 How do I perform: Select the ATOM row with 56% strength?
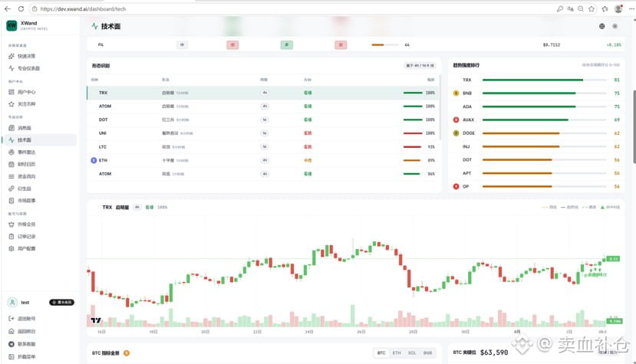263,173
